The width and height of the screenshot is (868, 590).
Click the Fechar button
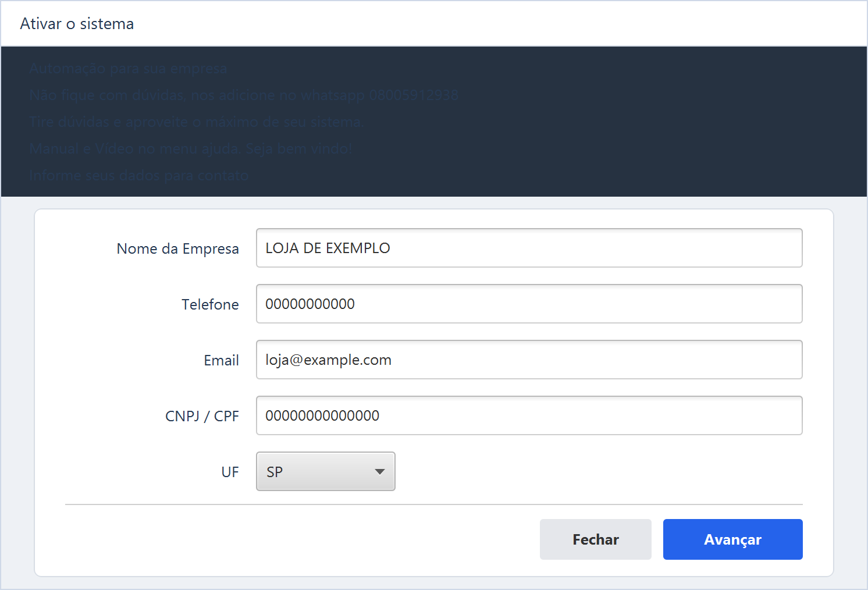pos(596,539)
